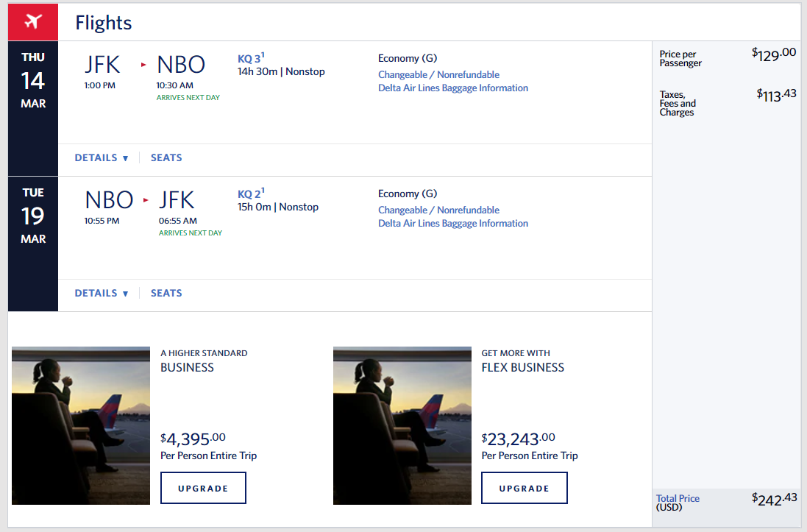Viewport: 807px width, 532px height.
Task: Expand DETAILS for the JFK to NBO flight
Action: (x=102, y=158)
